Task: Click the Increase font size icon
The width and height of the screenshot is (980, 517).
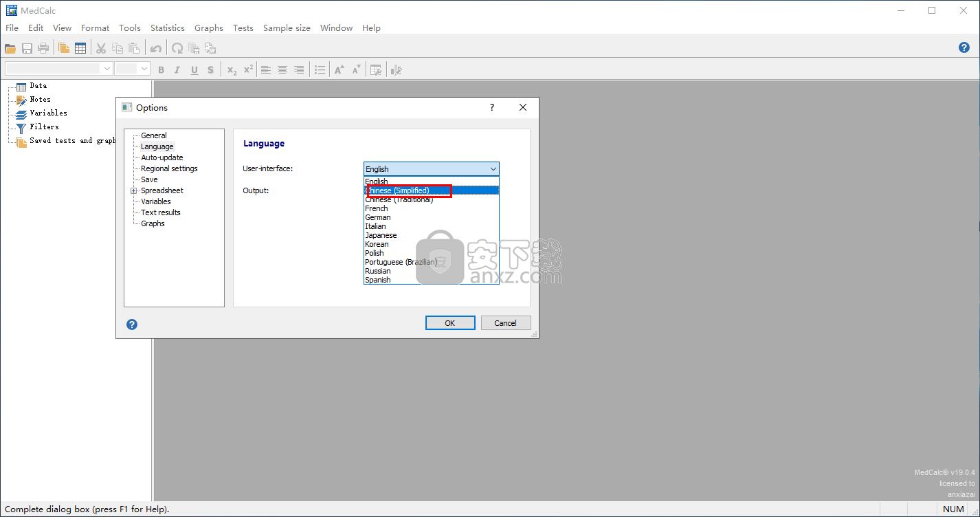Action: pyautogui.click(x=339, y=69)
